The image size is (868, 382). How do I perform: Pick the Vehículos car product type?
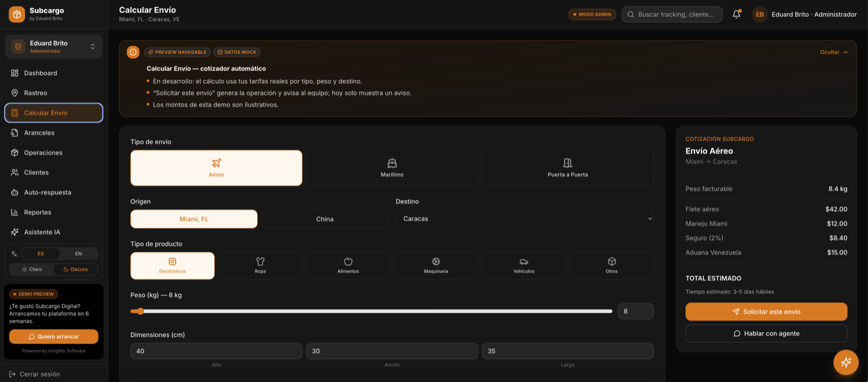(x=524, y=266)
